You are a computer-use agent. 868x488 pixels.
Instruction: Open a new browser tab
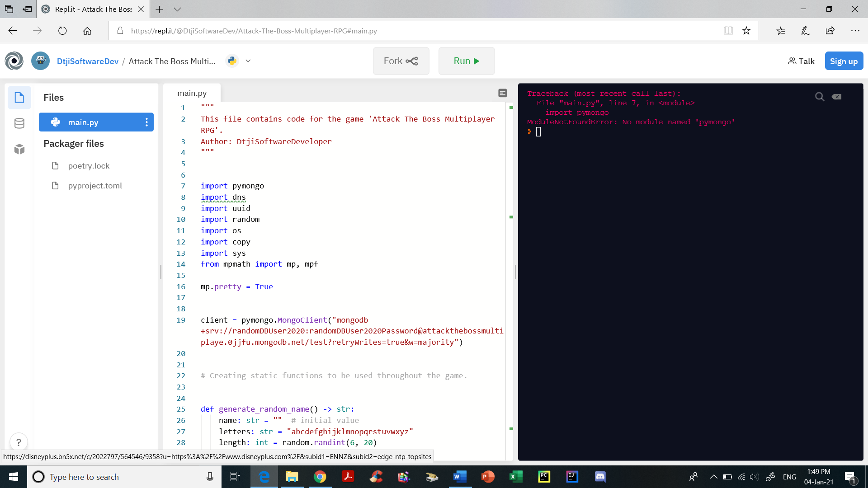pos(159,9)
